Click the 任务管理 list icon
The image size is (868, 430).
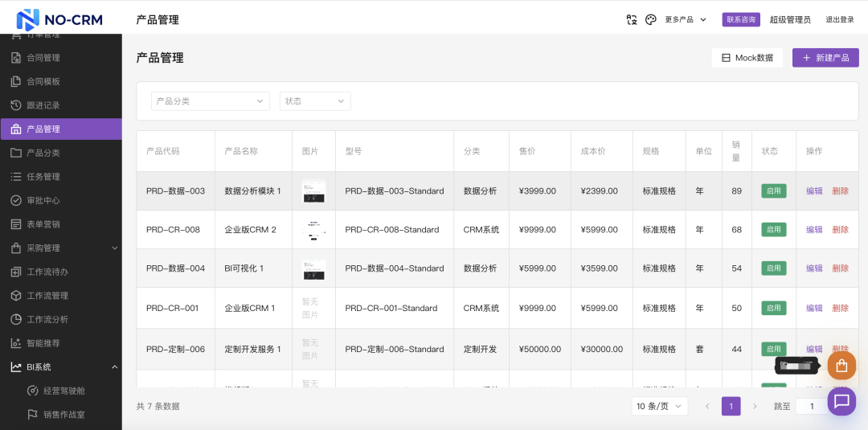(16, 177)
